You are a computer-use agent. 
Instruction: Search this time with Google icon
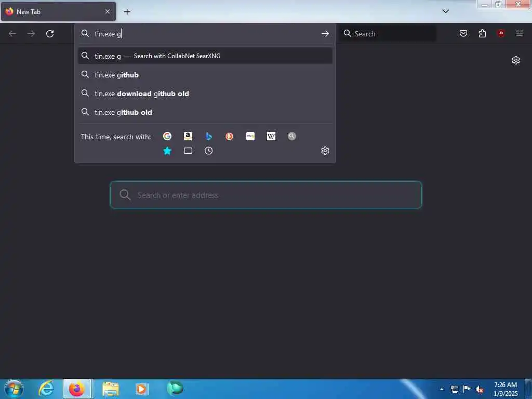(167, 136)
